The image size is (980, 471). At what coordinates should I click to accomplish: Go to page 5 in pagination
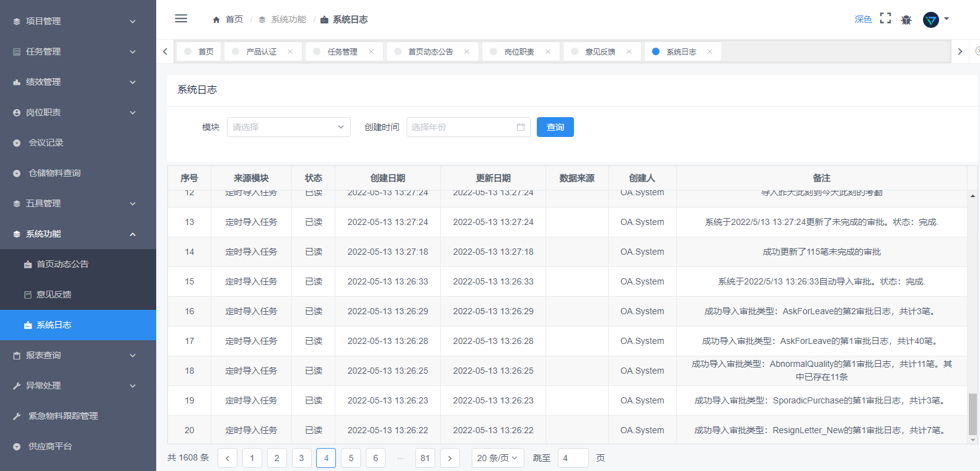point(351,458)
